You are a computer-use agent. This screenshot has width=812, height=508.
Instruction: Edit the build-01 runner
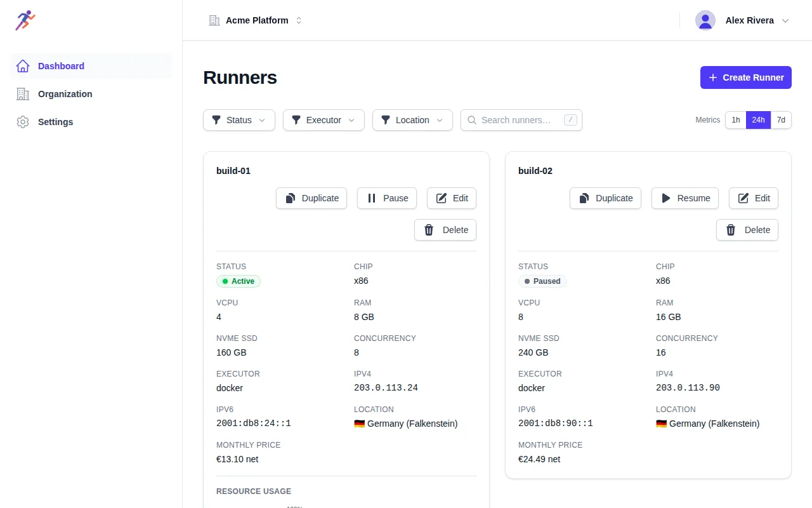pyautogui.click(x=452, y=198)
